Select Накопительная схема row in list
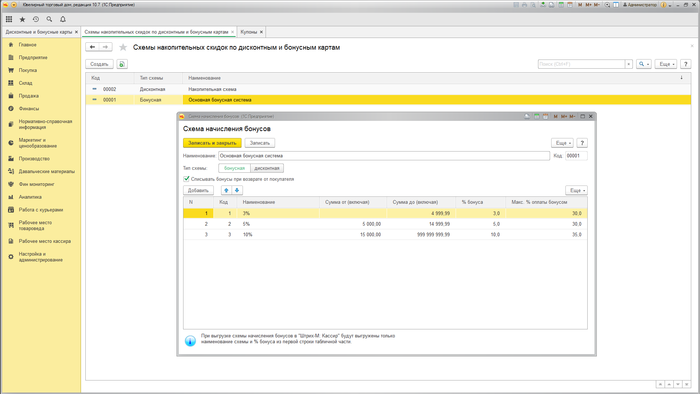Screen dimensions: 700x394 [388, 89]
